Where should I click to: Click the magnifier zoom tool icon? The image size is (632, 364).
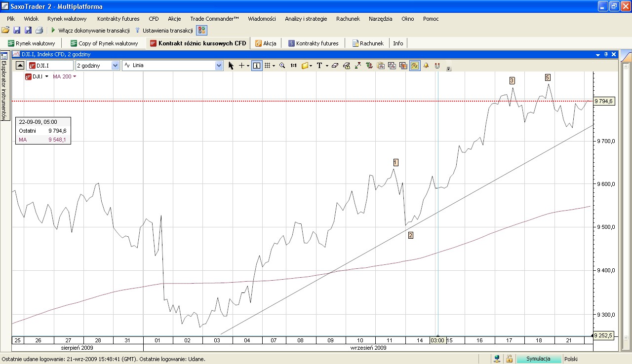pyautogui.click(x=282, y=66)
